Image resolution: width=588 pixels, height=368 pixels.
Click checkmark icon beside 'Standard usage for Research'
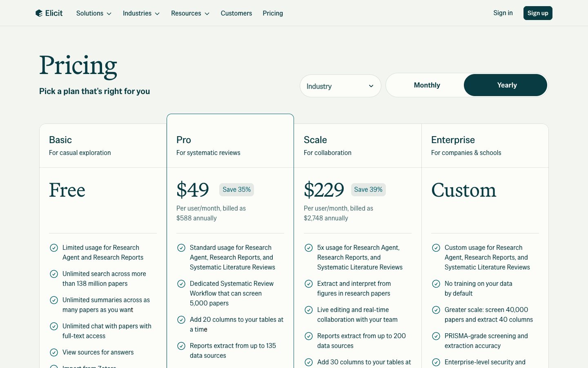(181, 248)
